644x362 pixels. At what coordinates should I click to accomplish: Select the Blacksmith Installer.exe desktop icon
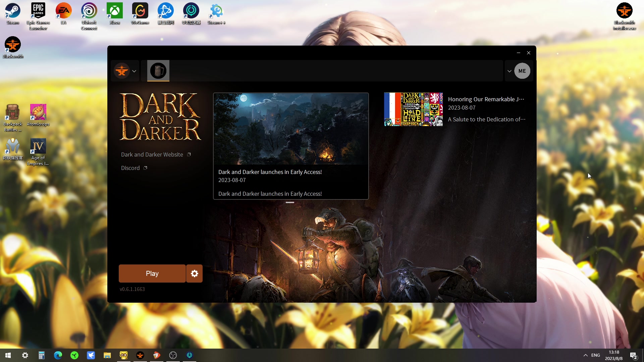tap(625, 16)
